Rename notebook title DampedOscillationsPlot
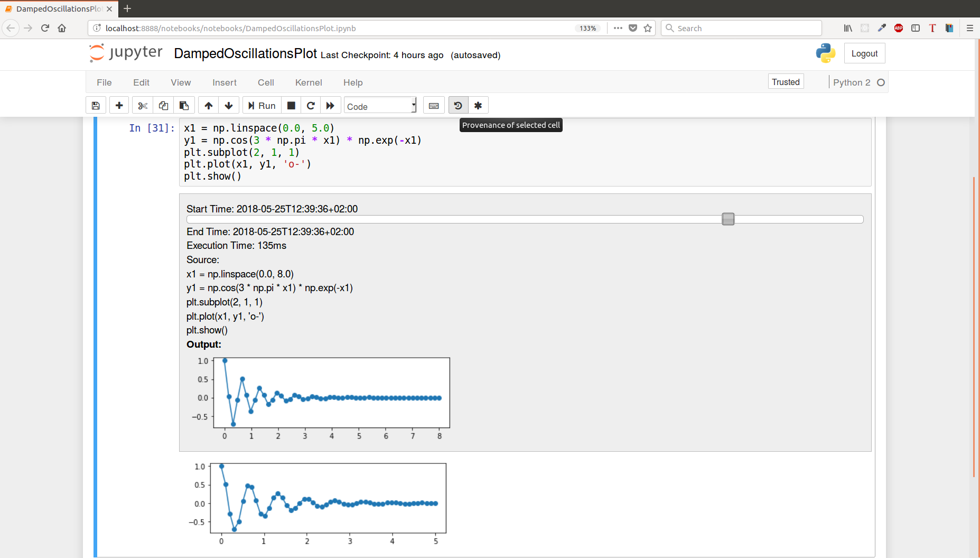Screen dimensions: 980x558 245,53
